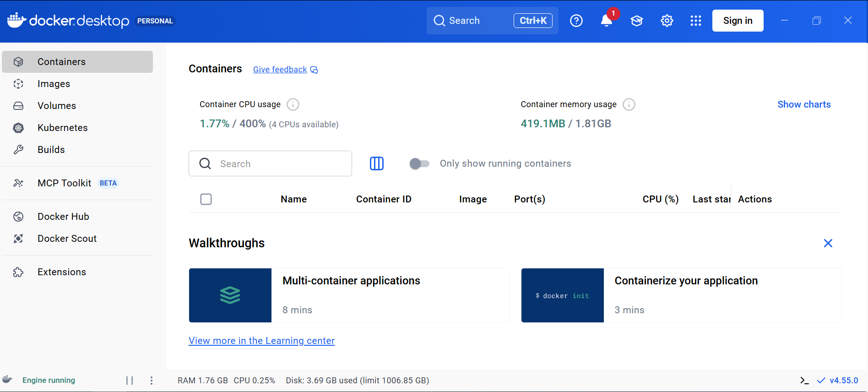The image size is (868, 392).
Task: Open engine options three-dot menu
Action: pyautogui.click(x=152, y=381)
